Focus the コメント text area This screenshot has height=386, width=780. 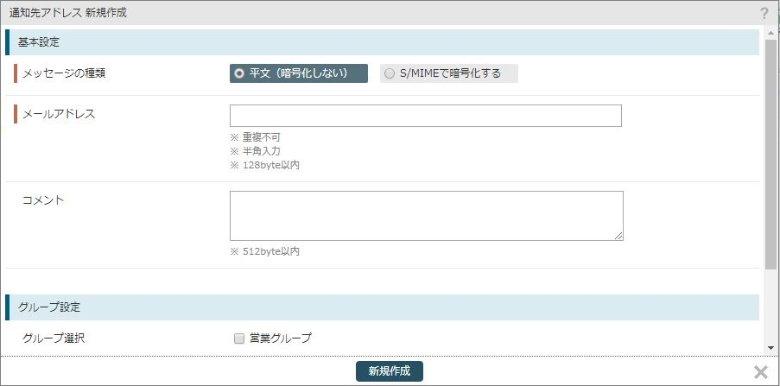pos(426,216)
